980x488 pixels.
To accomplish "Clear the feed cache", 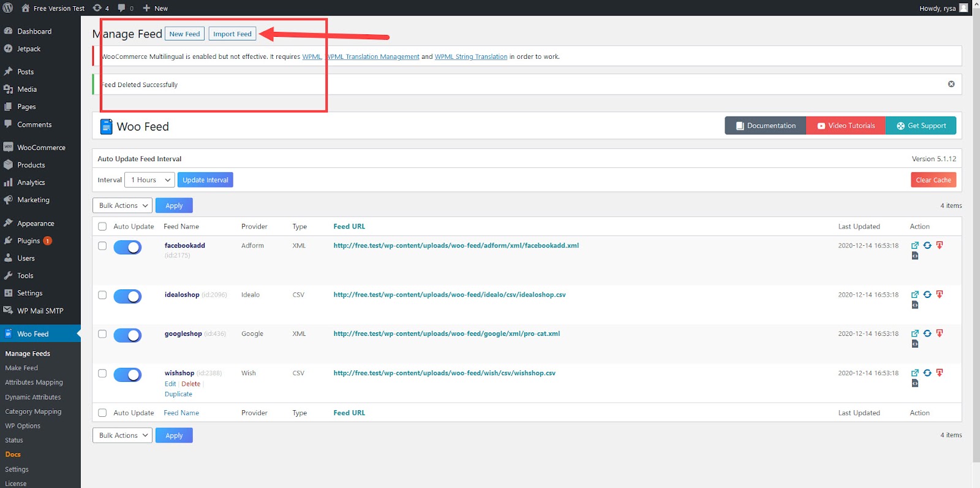I will tap(933, 180).
